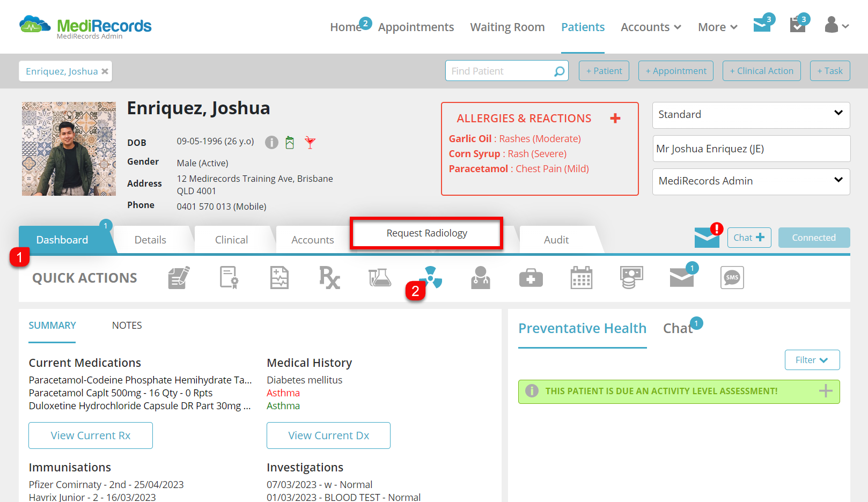The height and width of the screenshot is (502, 868).
Task: Click the search magnifier in Find Patient
Action: (559, 71)
